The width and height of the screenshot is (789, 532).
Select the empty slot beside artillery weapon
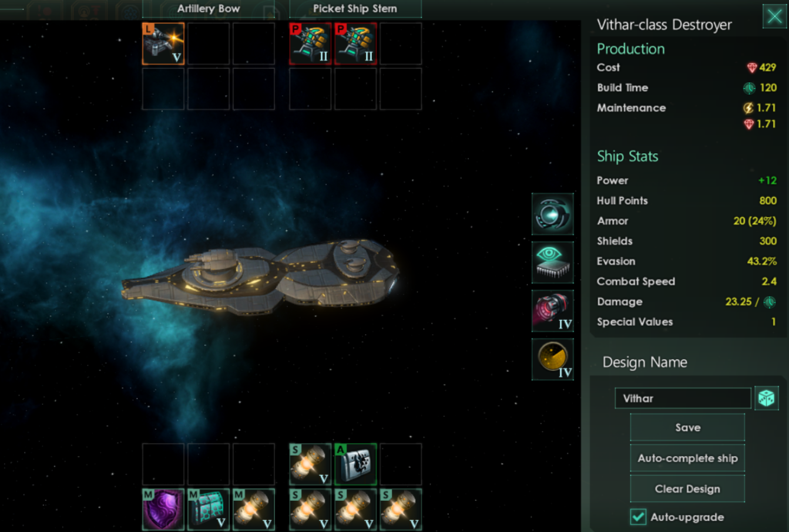pos(209,43)
